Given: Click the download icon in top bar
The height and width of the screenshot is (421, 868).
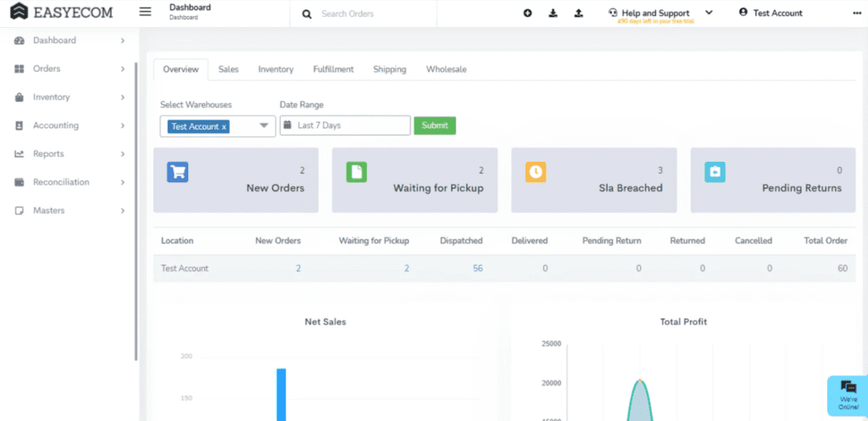Looking at the screenshot, I should tap(553, 14).
